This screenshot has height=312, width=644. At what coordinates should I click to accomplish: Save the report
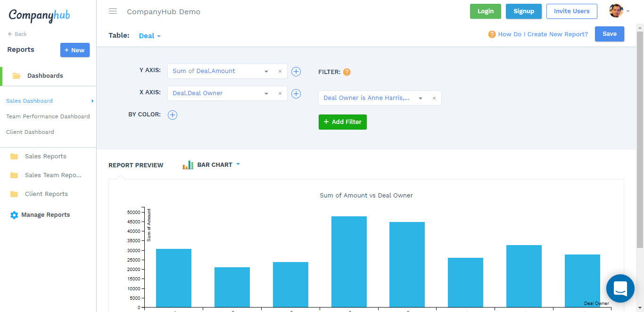tap(609, 34)
